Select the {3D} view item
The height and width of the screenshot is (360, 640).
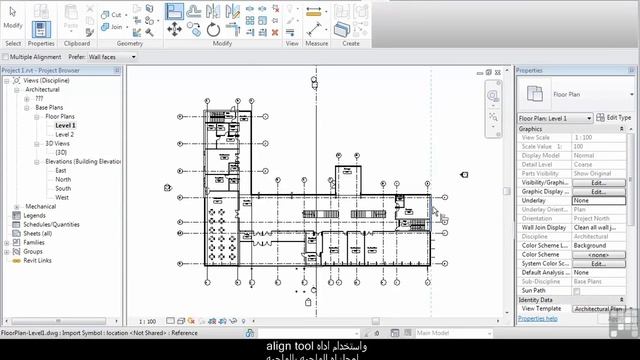pos(61,153)
